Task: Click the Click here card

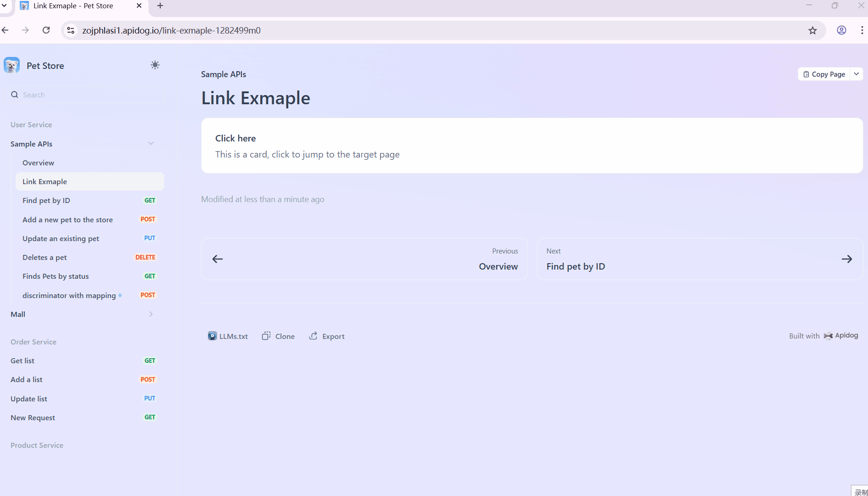Action: click(532, 146)
